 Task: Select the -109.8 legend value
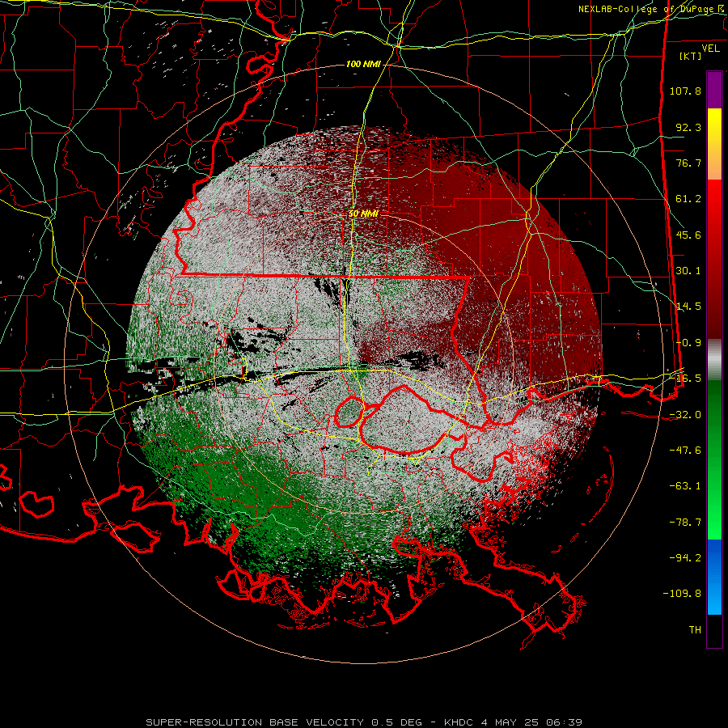coord(682,594)
